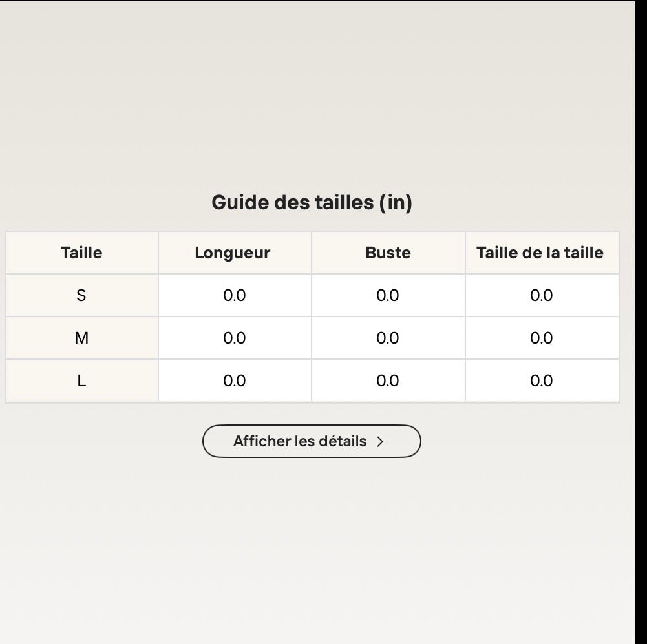Image resolution: width=647 pixels, height=644 pixels.
Task: Select the Taille column header
Action: coord(81,253)
